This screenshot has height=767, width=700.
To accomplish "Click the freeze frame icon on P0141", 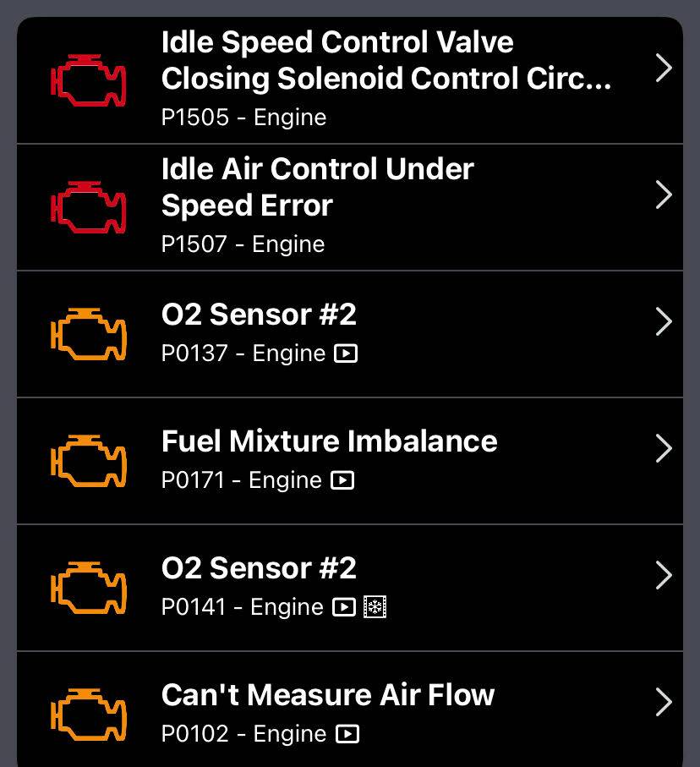I will pyautogui.click(x=374, y=607).
